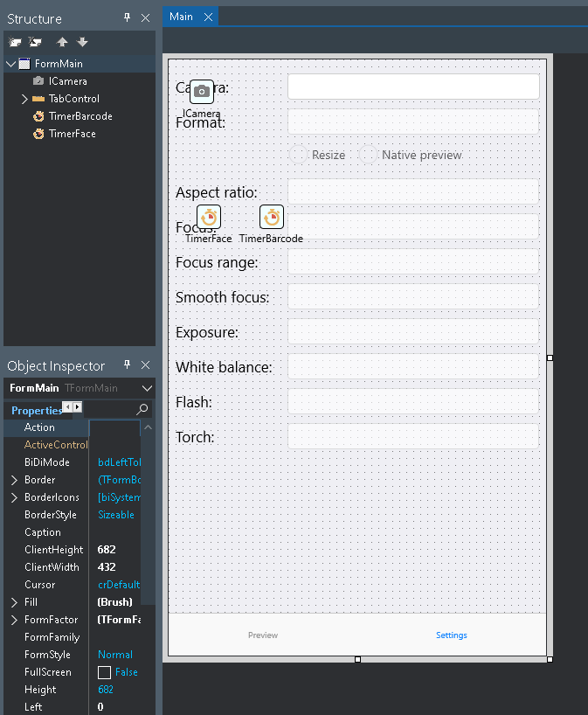Screen dimensions: 588x715
Task: Expand the Border property
Action: (14, 480)
